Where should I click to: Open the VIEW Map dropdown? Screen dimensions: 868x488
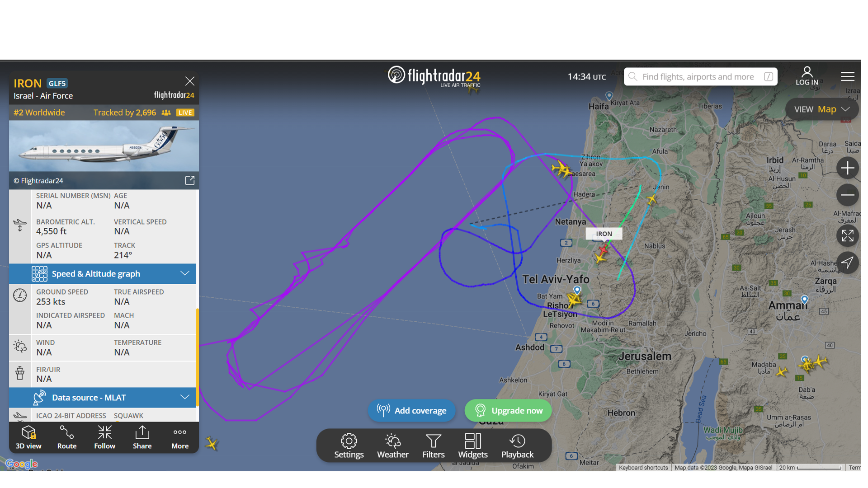822,109
